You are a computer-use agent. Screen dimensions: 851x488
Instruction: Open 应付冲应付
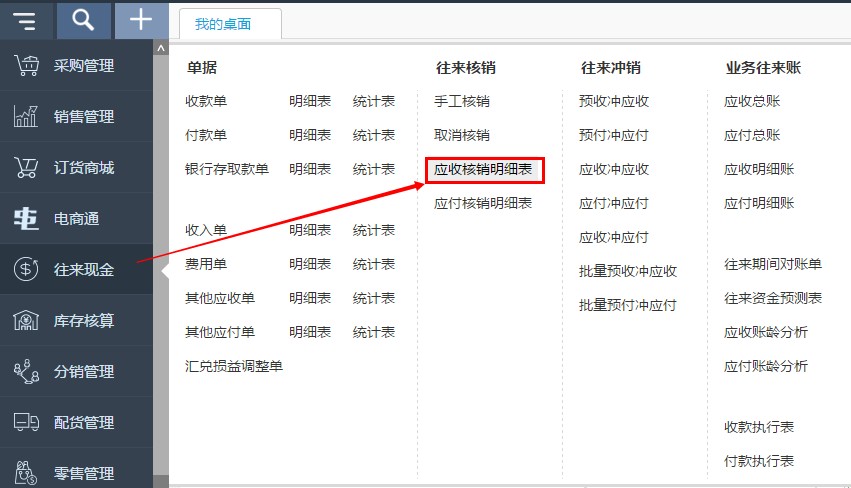(614, 204)
